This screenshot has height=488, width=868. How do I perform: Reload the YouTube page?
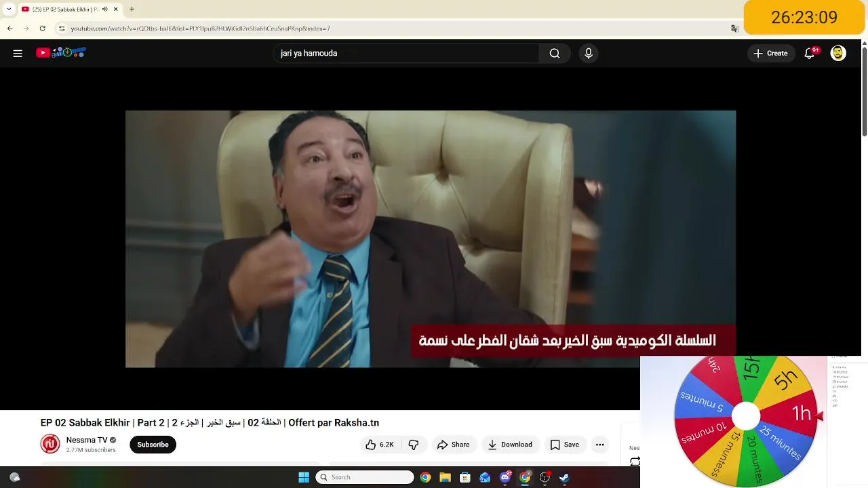coord(43,28)
